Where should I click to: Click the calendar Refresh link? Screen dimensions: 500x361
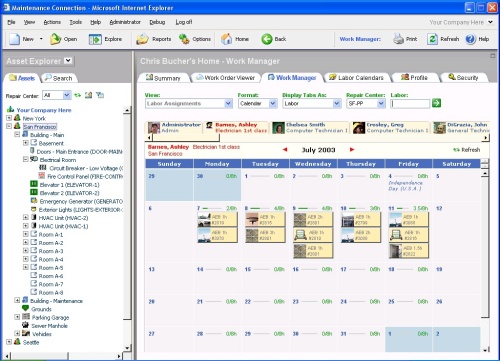pyautogui.click(x=467, y=150)
